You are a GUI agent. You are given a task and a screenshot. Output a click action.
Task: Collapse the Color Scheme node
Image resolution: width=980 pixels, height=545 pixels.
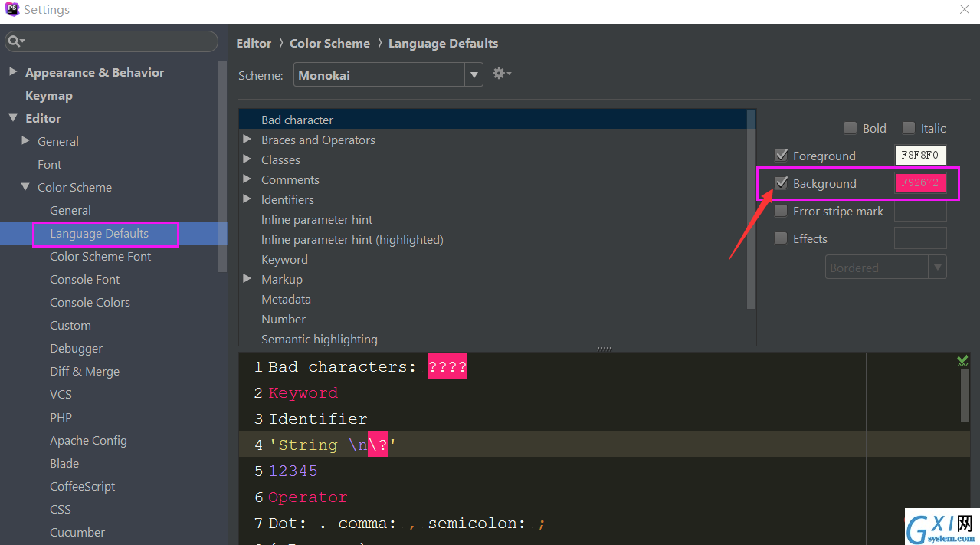(x=25, y=187)
